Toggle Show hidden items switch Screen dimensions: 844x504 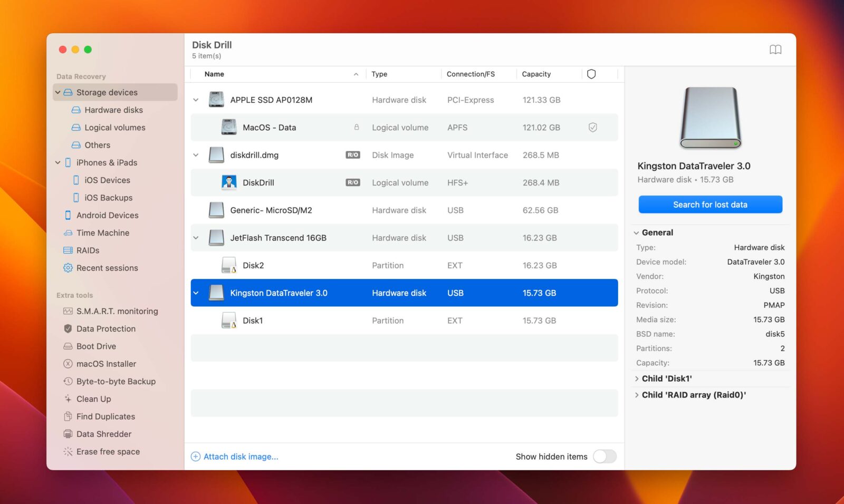pos(604,457)
